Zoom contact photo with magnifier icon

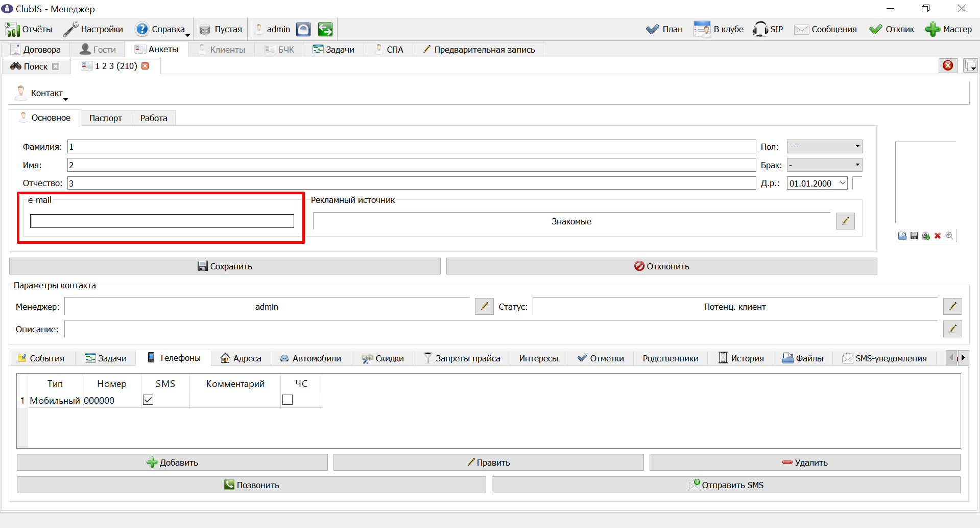coord(949,236)
